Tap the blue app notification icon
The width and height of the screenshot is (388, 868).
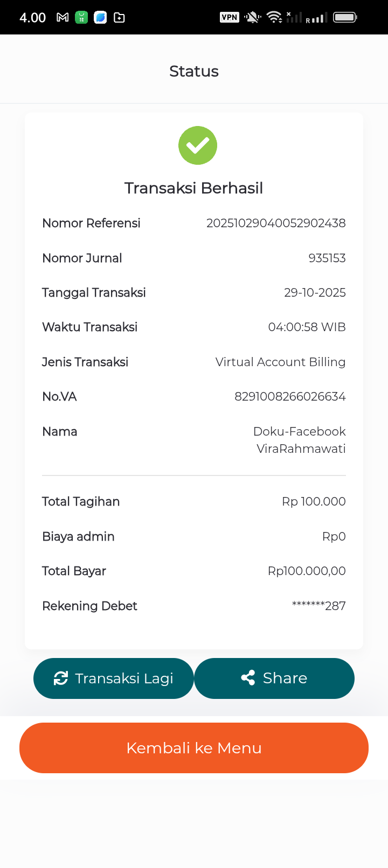(100, 18)
